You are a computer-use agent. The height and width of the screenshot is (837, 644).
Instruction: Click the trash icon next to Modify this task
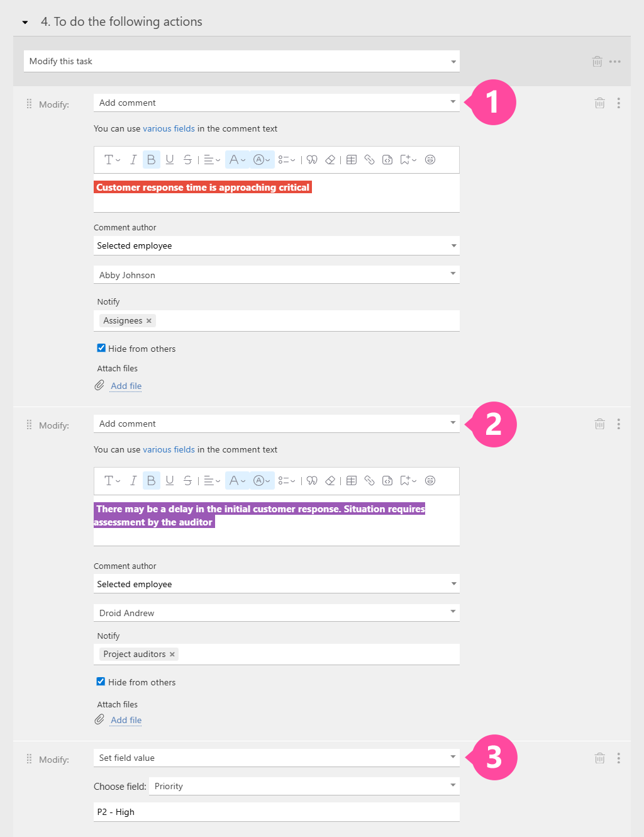597,62
